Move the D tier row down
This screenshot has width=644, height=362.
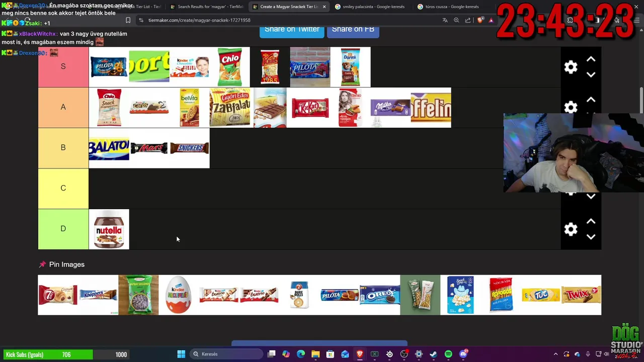pos(591,236)
